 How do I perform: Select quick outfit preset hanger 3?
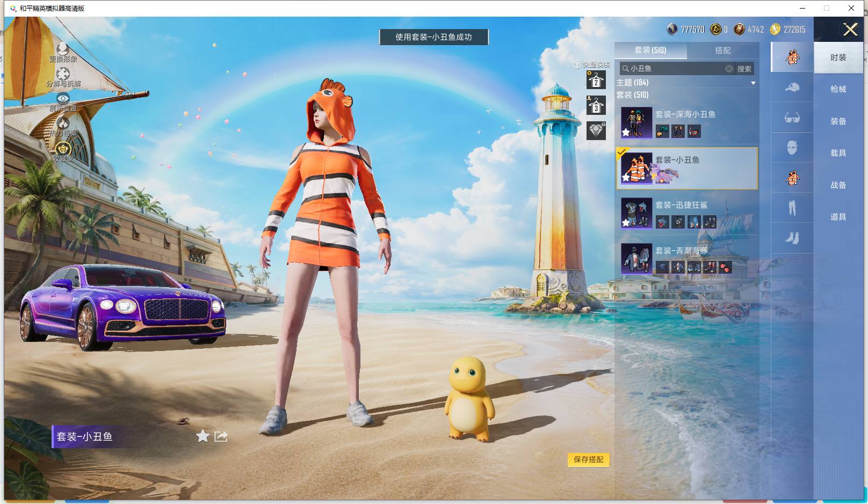[x=596, y=105]
